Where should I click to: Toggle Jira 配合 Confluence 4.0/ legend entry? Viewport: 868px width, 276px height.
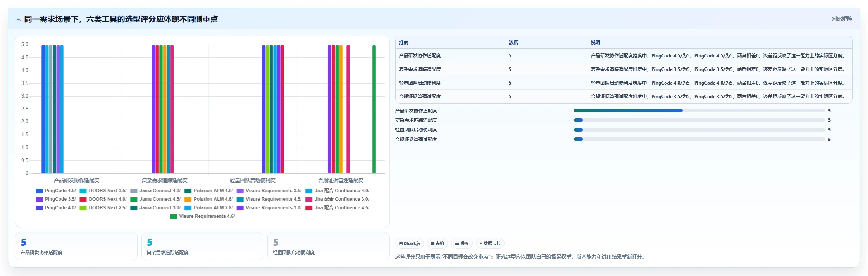pyautogui.click(x=338, y=191)
